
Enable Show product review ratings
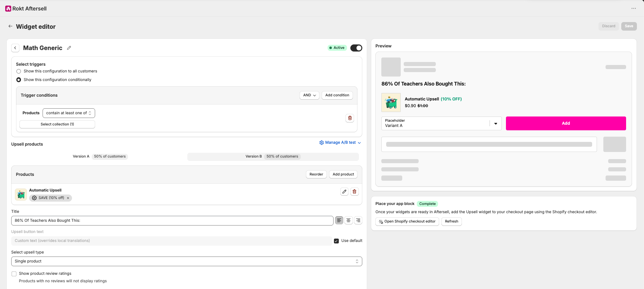pyautogui.click(x=14, y=274)
